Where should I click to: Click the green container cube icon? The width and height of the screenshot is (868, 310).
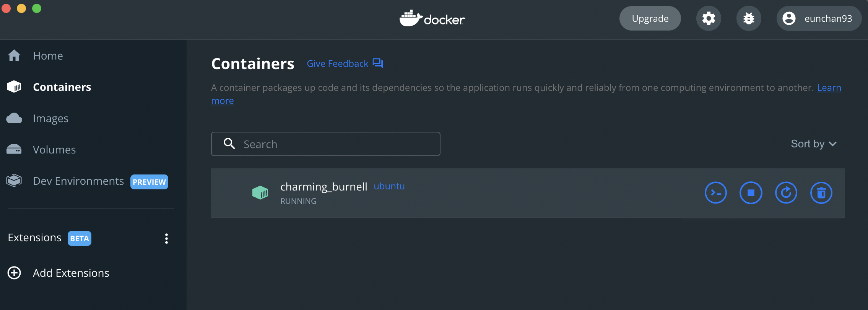[x=260, y=192]
